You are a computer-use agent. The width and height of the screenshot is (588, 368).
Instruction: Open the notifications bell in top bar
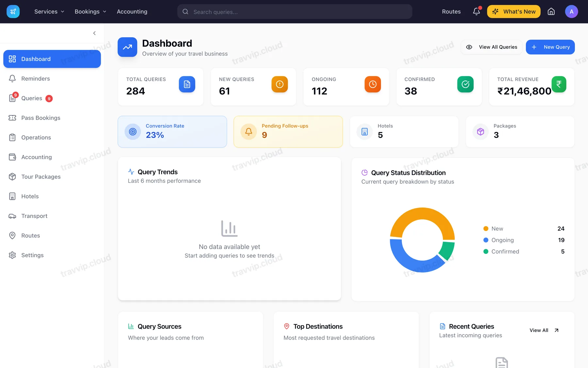click(x=477, y=11)
